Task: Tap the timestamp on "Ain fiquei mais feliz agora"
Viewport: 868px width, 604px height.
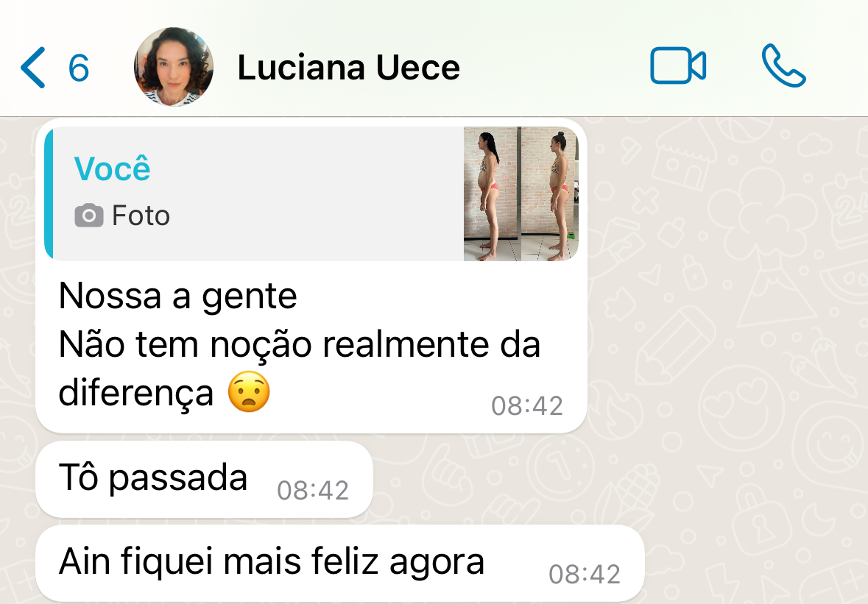Action: 585,574
